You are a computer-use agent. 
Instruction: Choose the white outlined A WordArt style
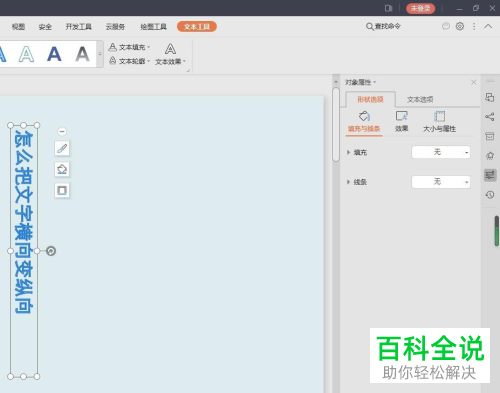tap(27, 54)
